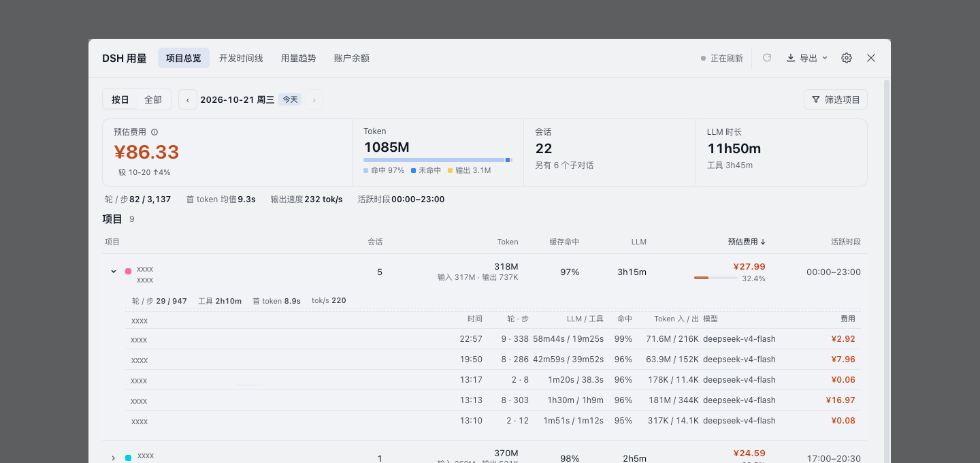
Task: Close the DSH 用量 panel
Action: 871,58
